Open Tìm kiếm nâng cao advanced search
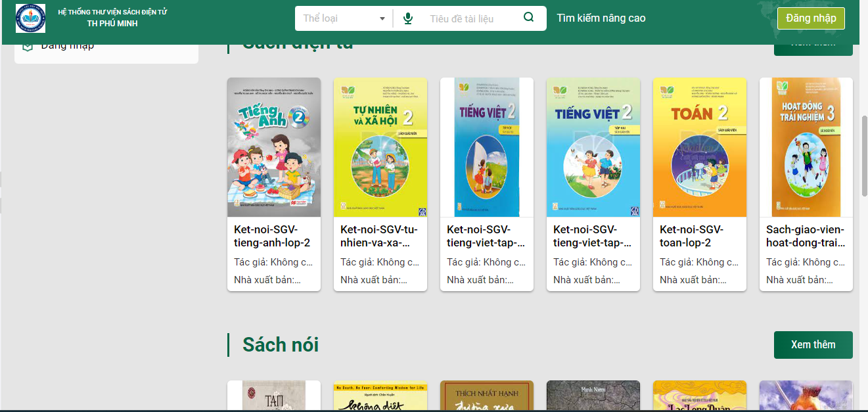868x412 pixels. pos(601,18)
